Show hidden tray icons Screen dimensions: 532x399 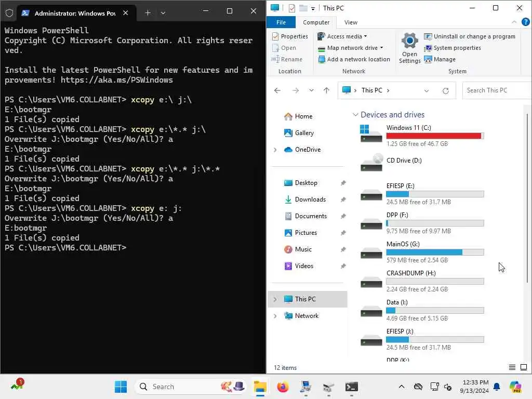pos(402,387)
